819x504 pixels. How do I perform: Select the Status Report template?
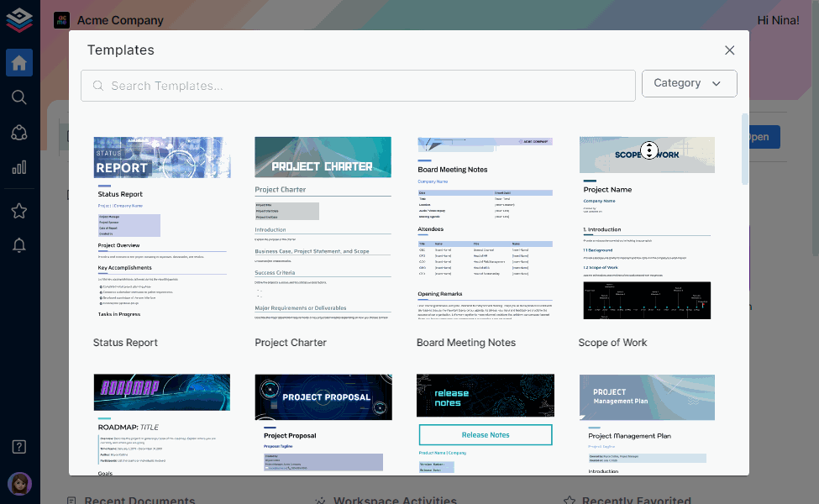(x=161, y=235)
